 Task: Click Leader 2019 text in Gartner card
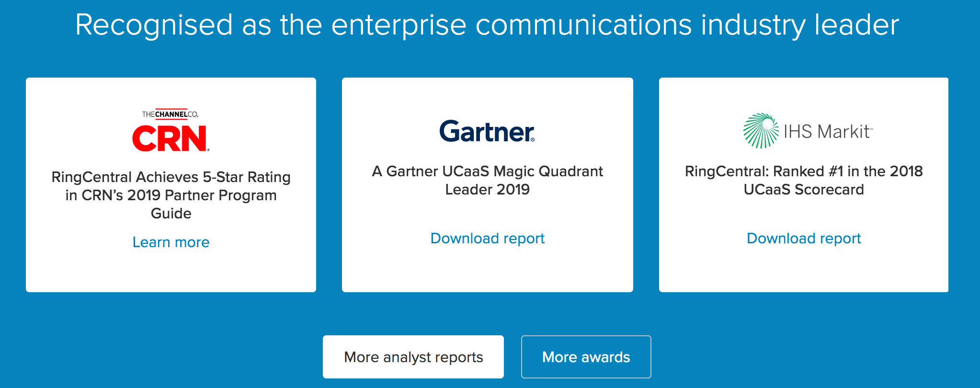point(488,189)
